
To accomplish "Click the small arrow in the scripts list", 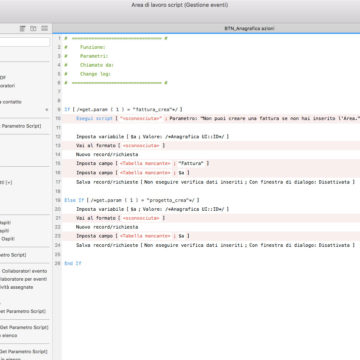I will coord(47,110).
